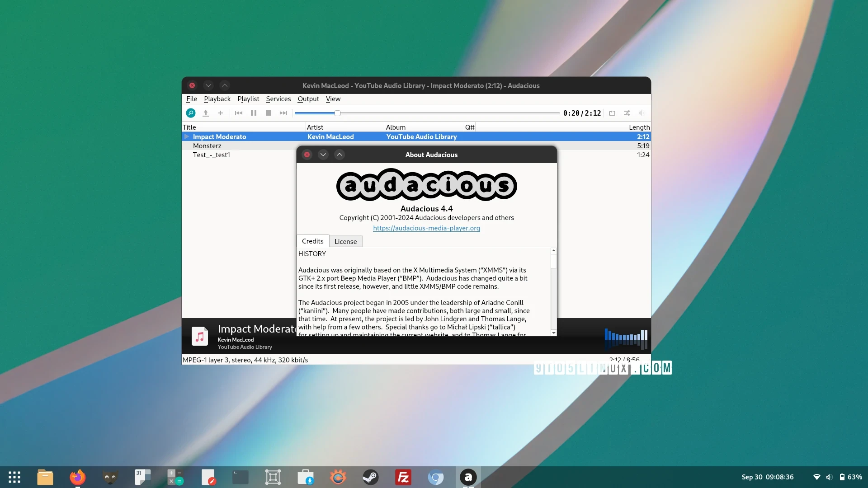
Task: Open the View menu
Action: [333, 99]
